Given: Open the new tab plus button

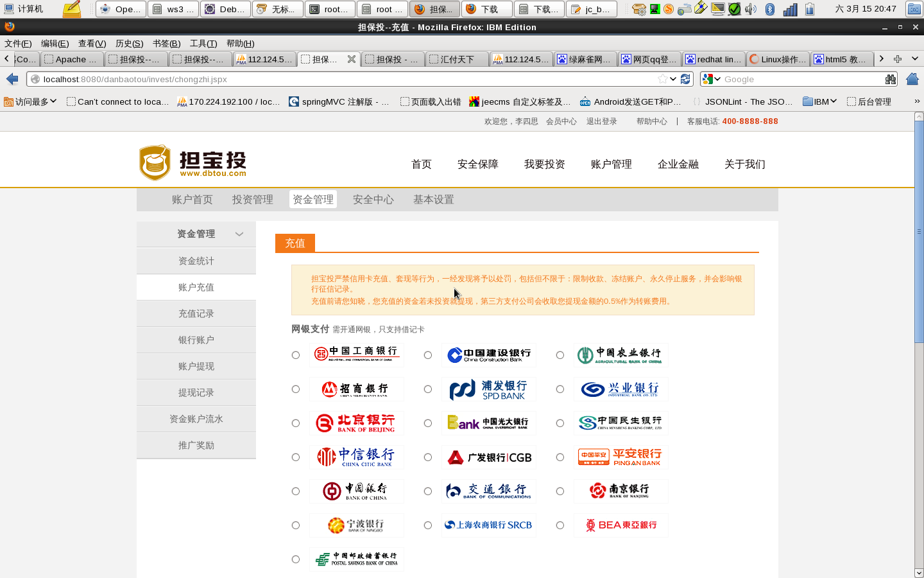Looking at the screenshot, I should (x=898, y=59).
